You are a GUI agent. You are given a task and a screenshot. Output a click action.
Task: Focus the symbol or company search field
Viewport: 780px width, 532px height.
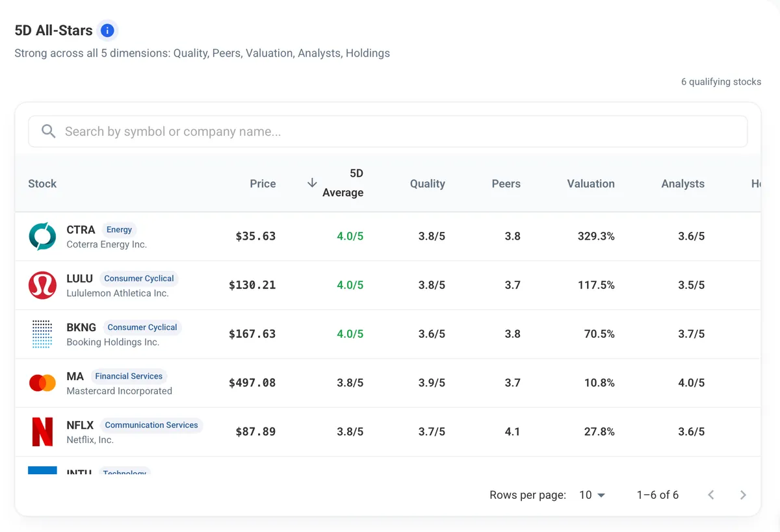pos(387,131)
